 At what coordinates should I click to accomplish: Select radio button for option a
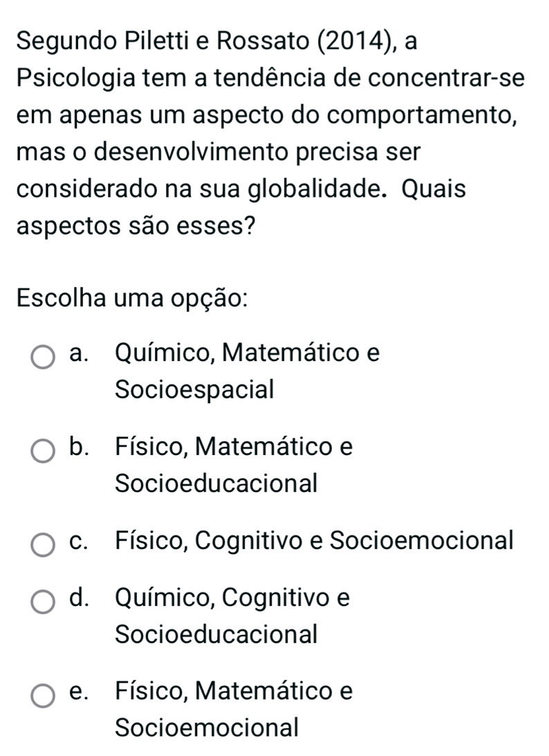pos(43,358)
